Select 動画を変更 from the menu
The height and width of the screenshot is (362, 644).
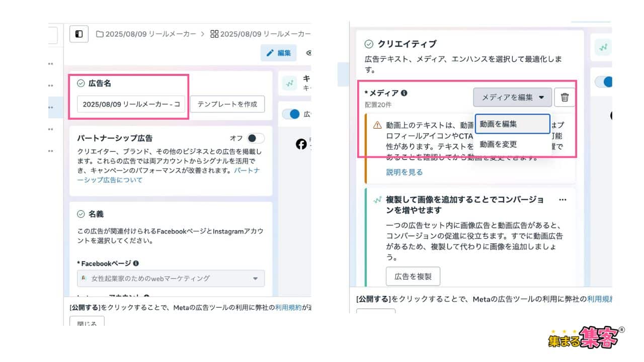498,144
